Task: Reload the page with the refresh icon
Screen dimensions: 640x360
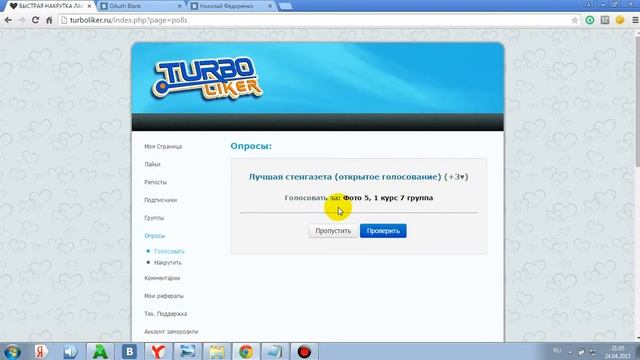Action: [x=36, y=20]
